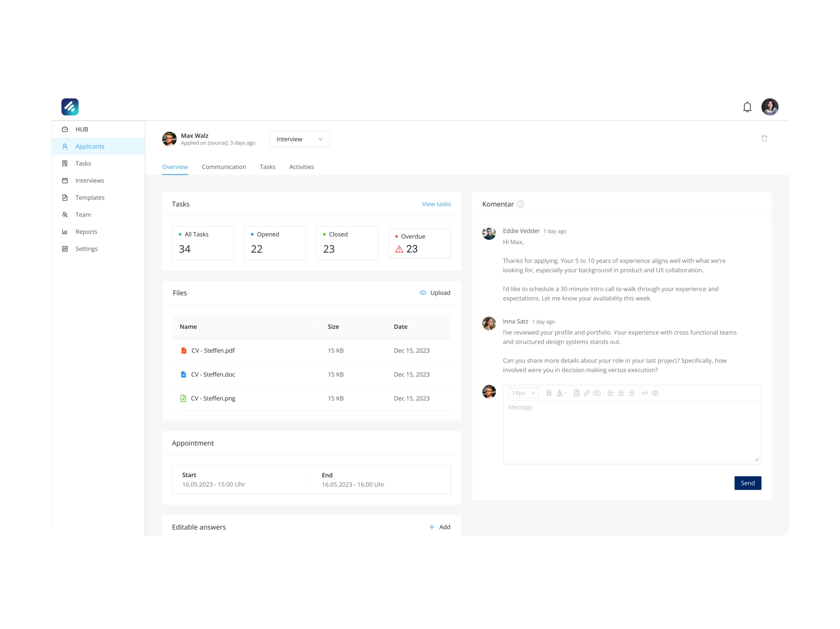Toggle the preview eye icon
840x629 pixels.
tap(655, 393)
